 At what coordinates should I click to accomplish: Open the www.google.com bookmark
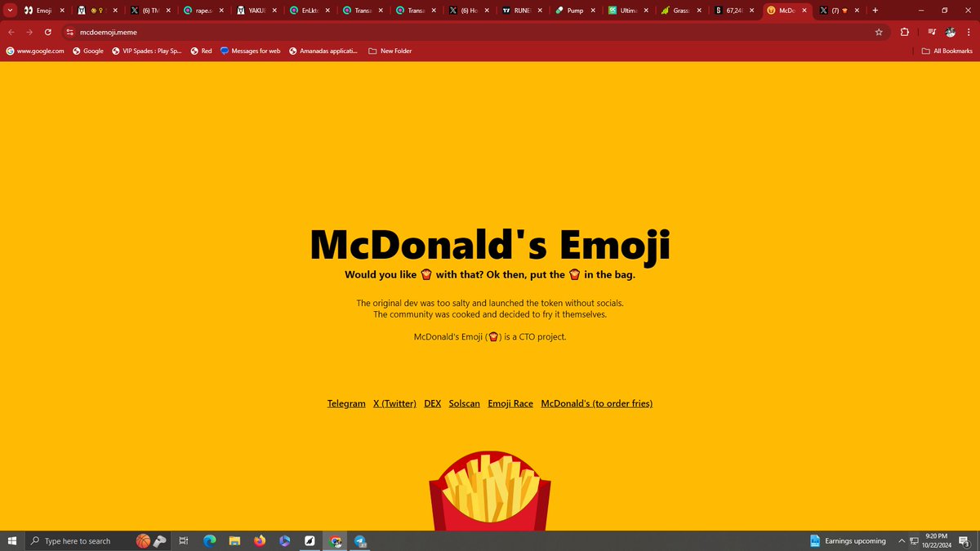click(35, 51)
